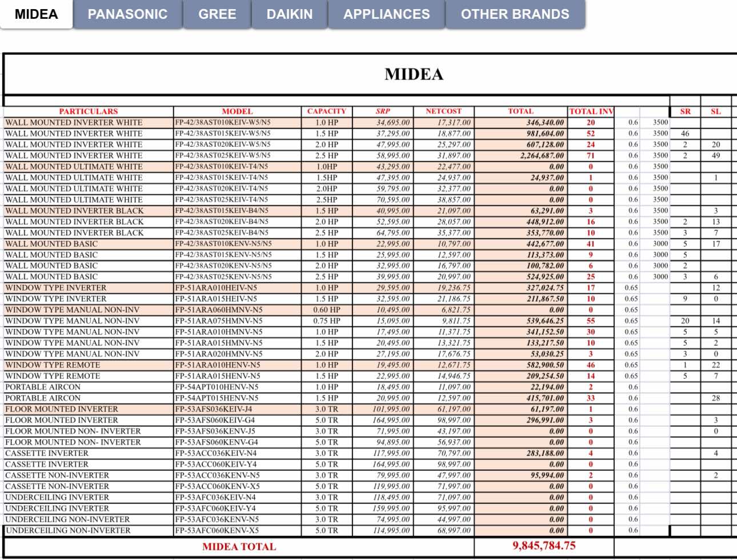Image resolution: width=737 pixels, height=560 pixels.
Task: Click model cell FP-53AFC060KENV-X5
Action: (237, 530)
